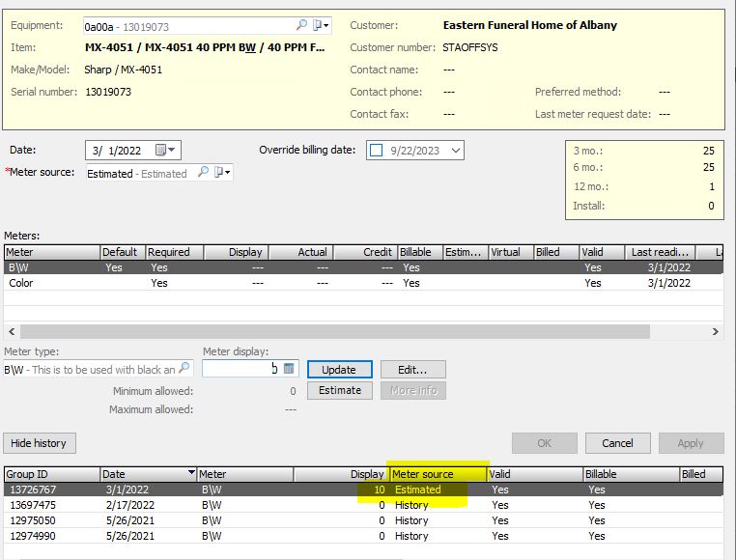
Task: Click the customer name Eastern Funeral Home of Albany
Action: click(x=530, y=25)
